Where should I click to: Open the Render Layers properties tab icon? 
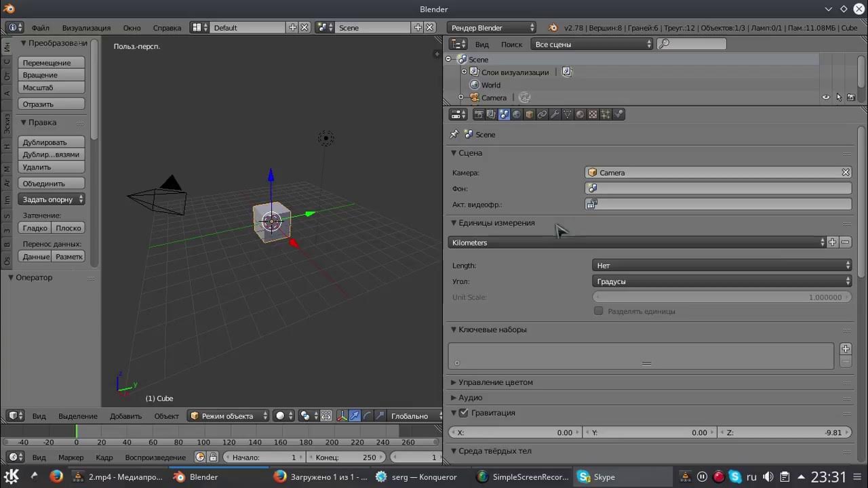pos(491,115)
